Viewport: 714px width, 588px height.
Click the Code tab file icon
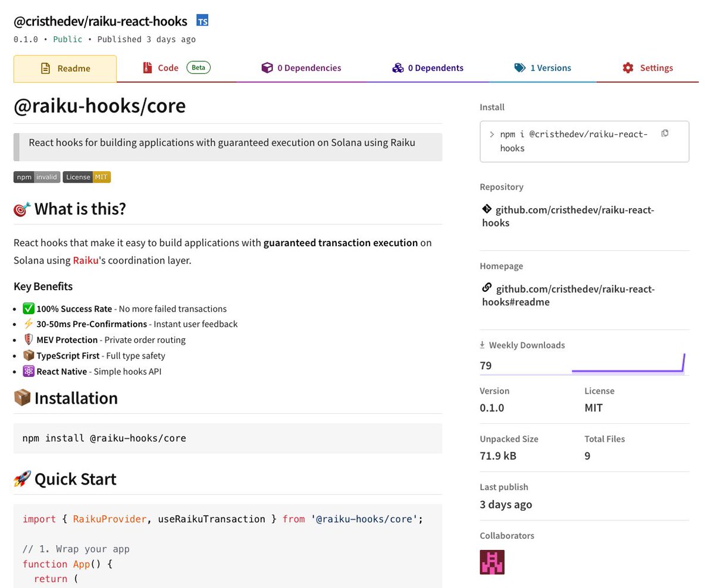(x=147, y=68)
